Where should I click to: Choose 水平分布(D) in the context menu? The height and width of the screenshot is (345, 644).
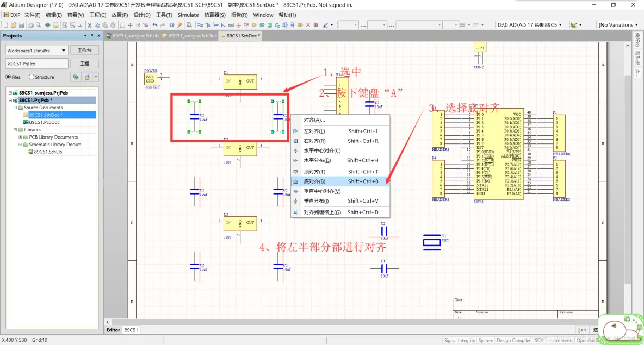(x=340, y=160)
